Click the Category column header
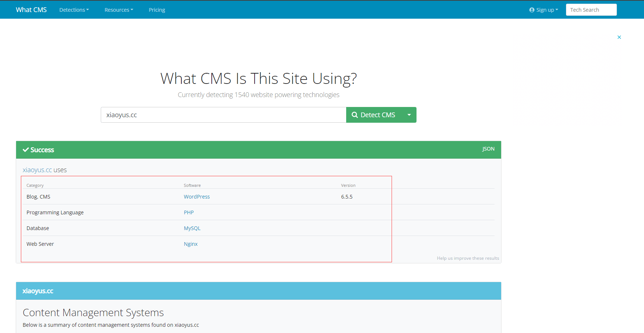 click(35, 185)
